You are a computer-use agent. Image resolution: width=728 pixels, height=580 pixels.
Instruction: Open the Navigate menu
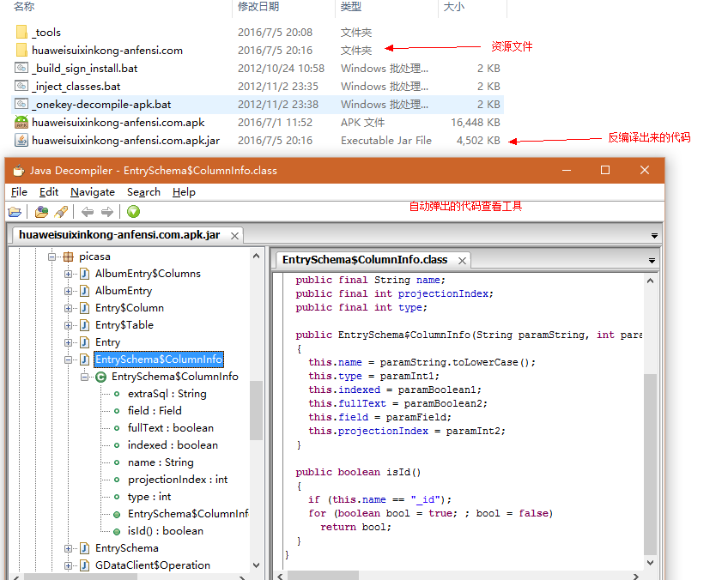click(93, 192)
